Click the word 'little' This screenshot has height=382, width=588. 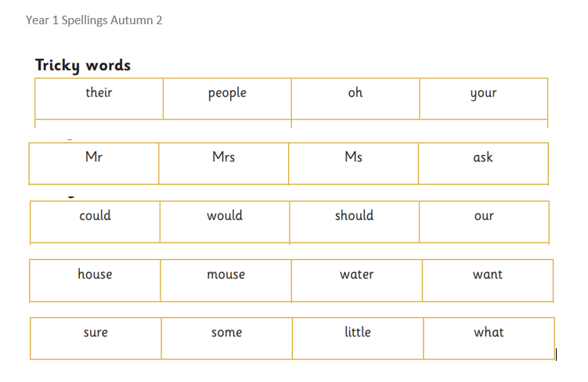tap(358, 333)
